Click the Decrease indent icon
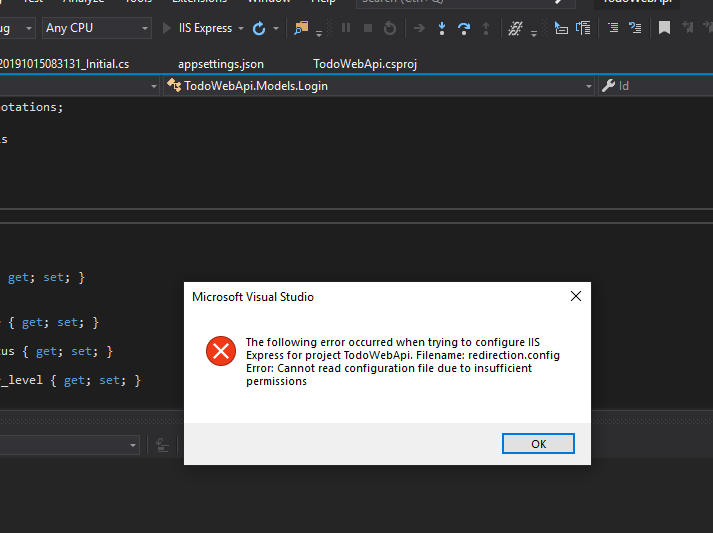Screen dimensions: 713x533 [x=561, y=28]
